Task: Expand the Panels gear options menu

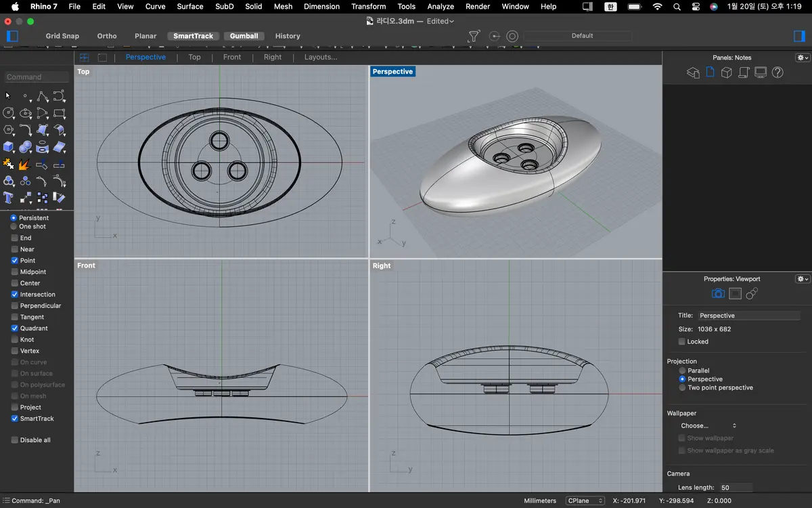Action: click(x=803, y=58)
